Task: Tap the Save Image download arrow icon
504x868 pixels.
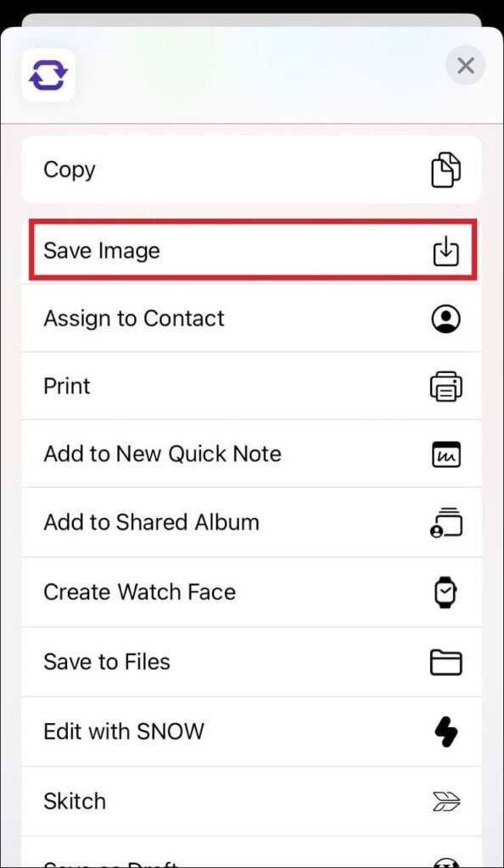Action: [x=445, y=251]
